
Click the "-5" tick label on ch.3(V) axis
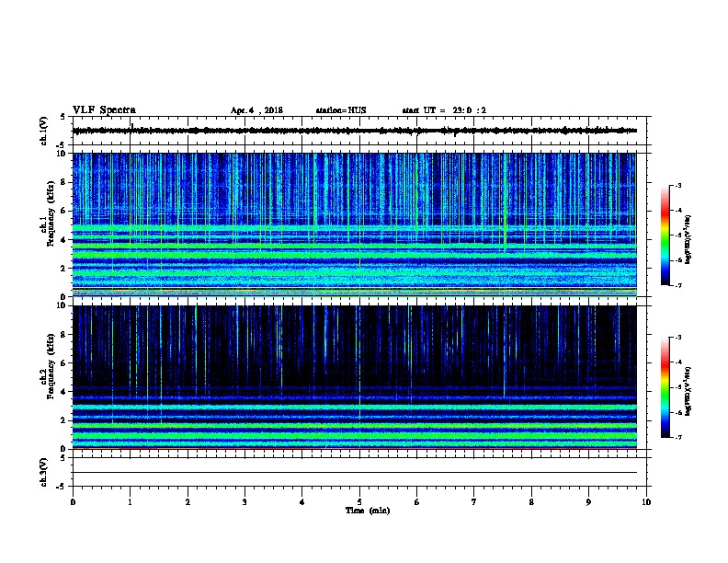61,487
